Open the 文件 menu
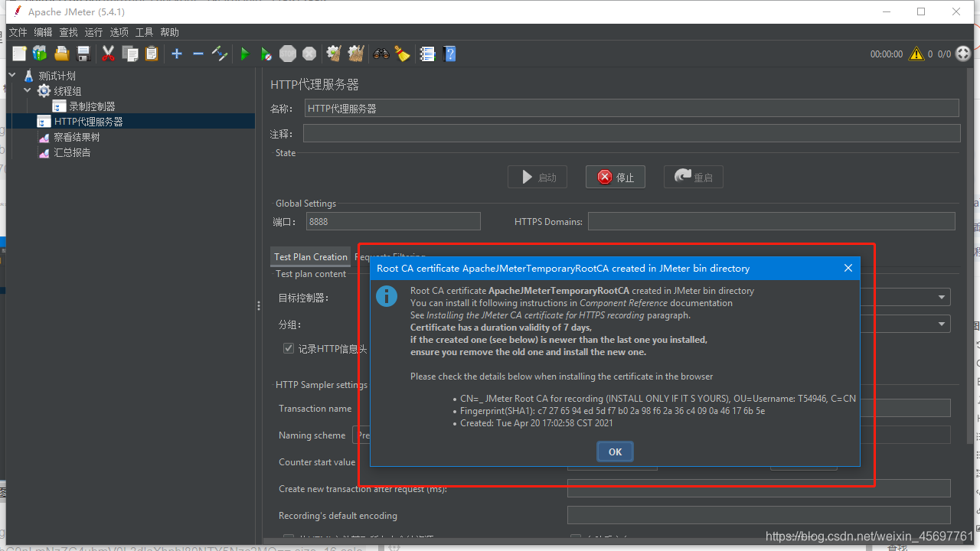 [x=18, y=32]
